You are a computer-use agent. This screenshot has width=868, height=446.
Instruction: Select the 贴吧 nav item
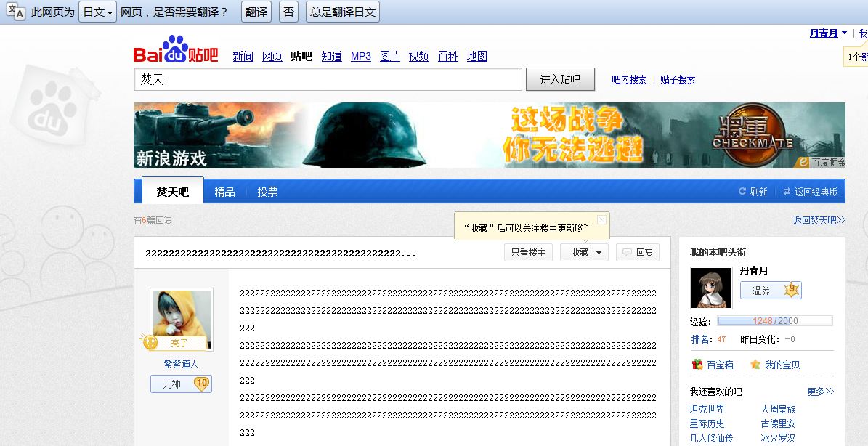click(x=301, y=56)
